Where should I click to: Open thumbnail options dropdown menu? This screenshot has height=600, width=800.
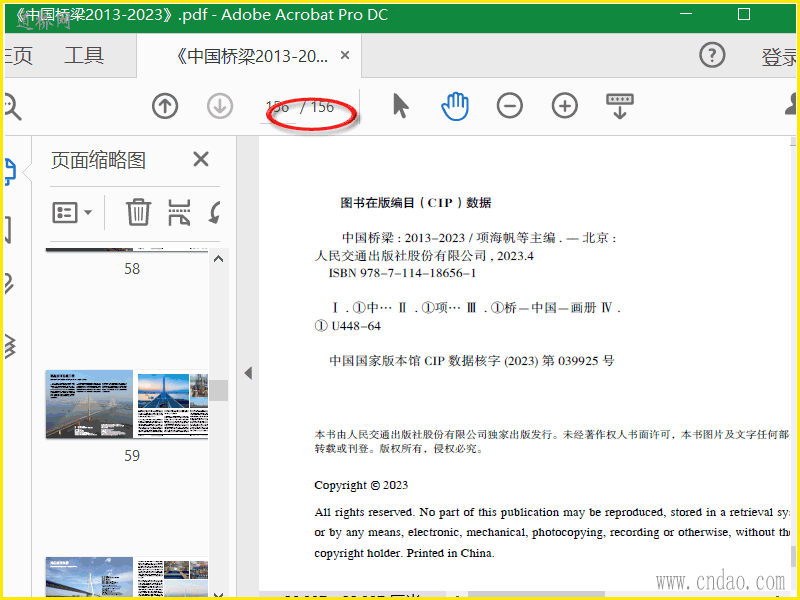point(72,212)
